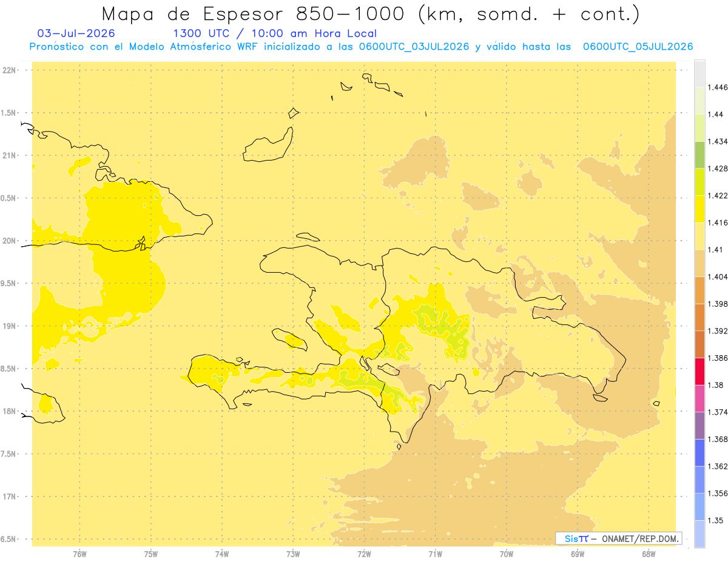
Task: Pick the light blue swatch between 1.35 and 1.356
Action: point(699,507)
